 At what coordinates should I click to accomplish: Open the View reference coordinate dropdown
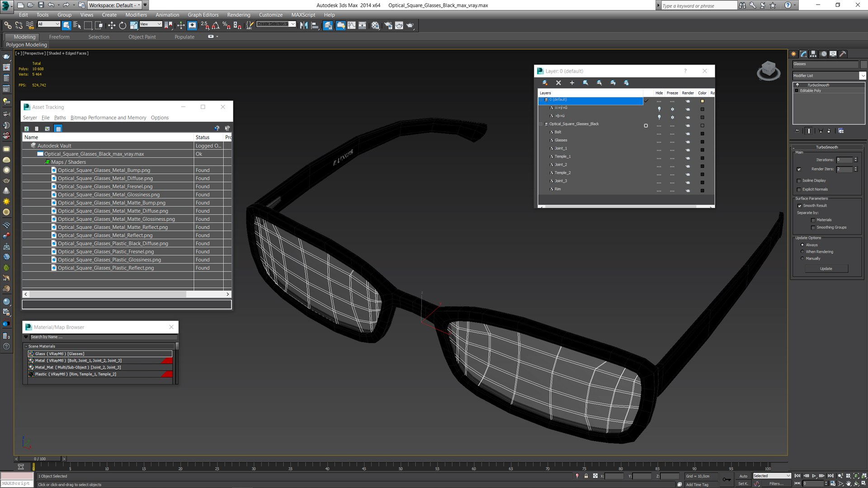pyautogui.click(x=151, y=24)
